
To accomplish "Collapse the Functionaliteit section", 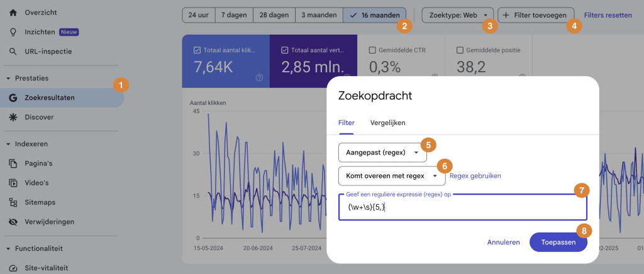I will (8, 249).
